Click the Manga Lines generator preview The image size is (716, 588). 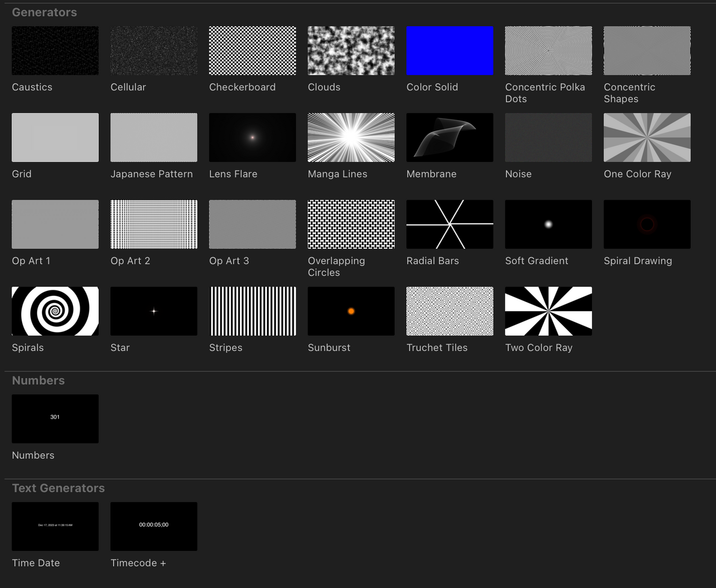(351, 138)
